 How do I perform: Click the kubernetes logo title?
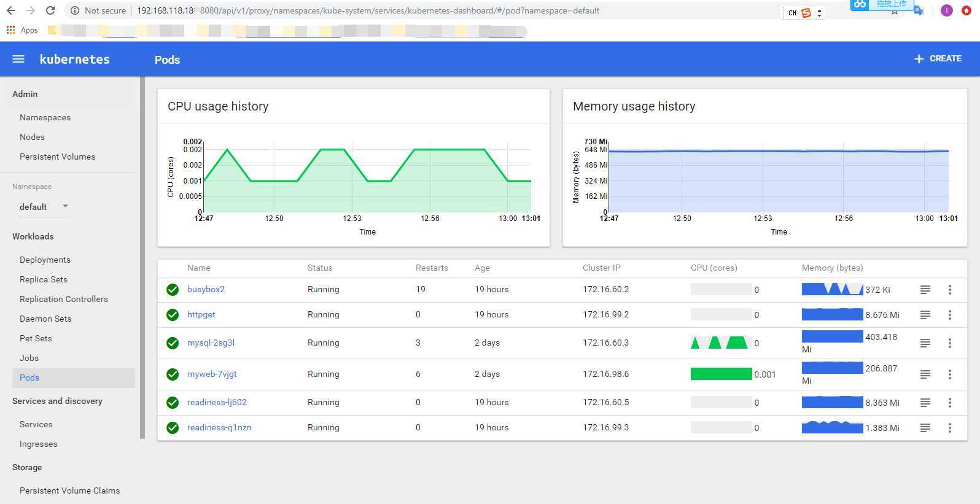(74, 59)
